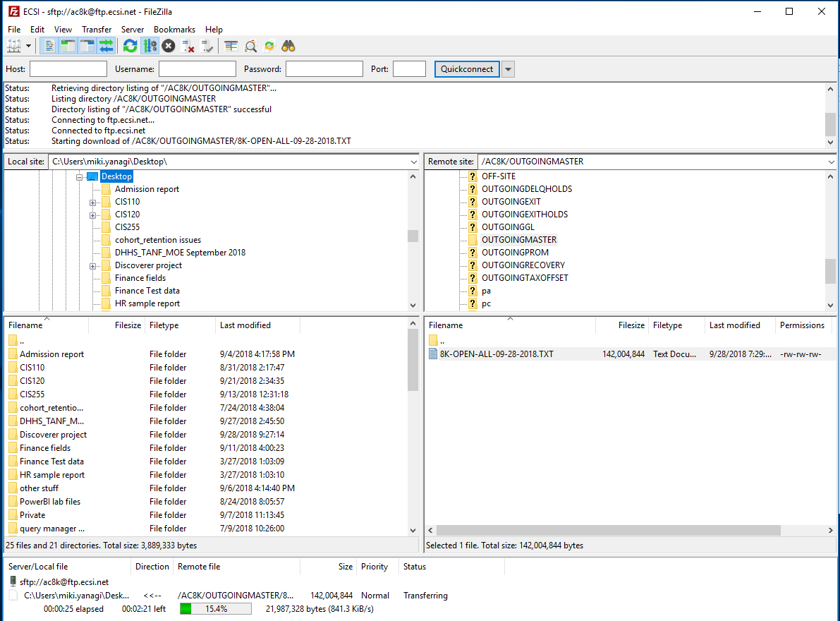Toggle the transfer queue display
This screenshot has width=840, height=621.
click(106, 47)
